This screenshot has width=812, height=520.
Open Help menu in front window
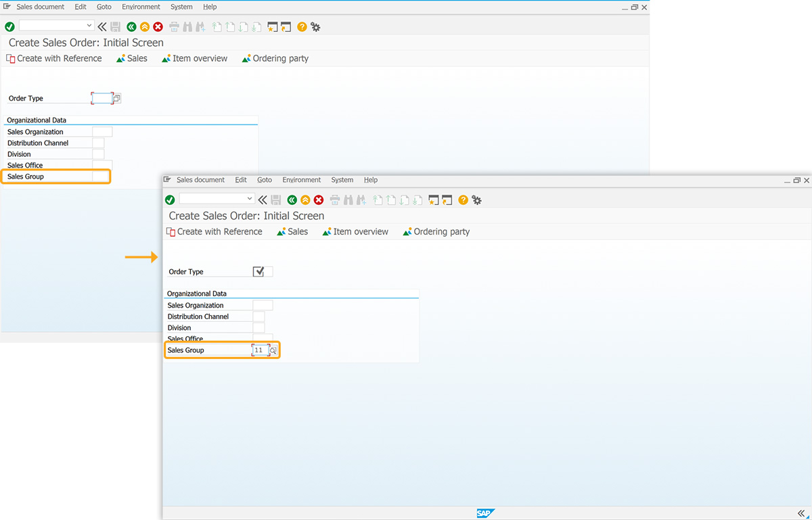pos(371,180)
